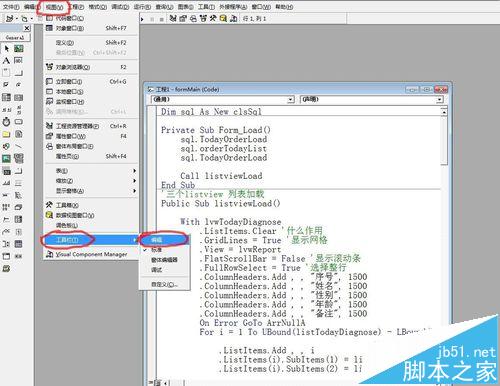The height and width of the screenshot is (386, 500).
Task: Select the Line control in toolbox
Action: coord(19,146)
